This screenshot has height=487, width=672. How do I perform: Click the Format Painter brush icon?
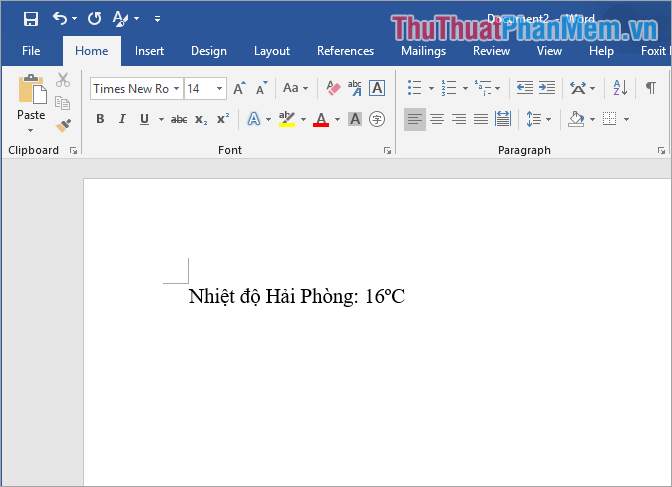[63, 125]
